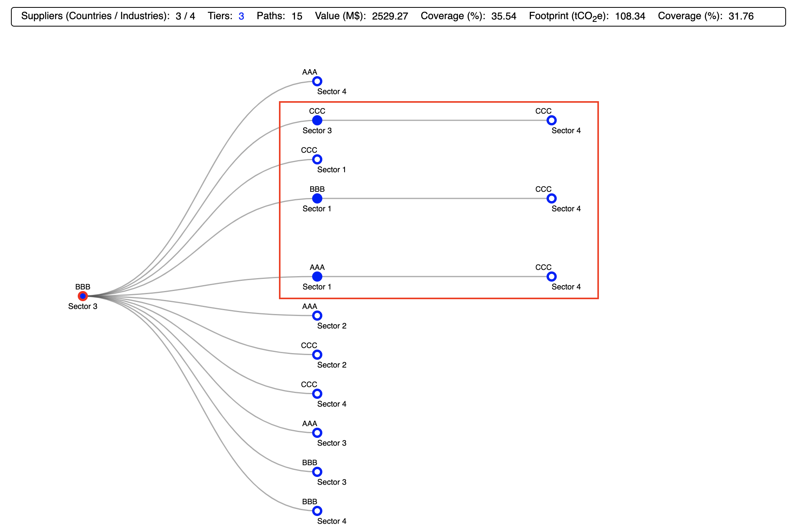Image resolution: width=797 pixels, height=532 pixels.
Task: Collapse the filled AAA Sector 1 node
Action: [x=317, y=277]
